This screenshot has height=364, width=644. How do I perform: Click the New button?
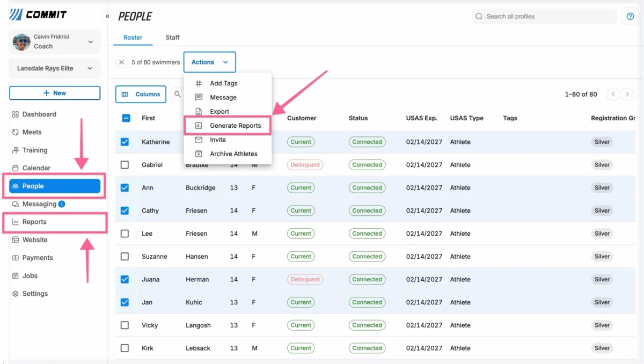[55, 93]
